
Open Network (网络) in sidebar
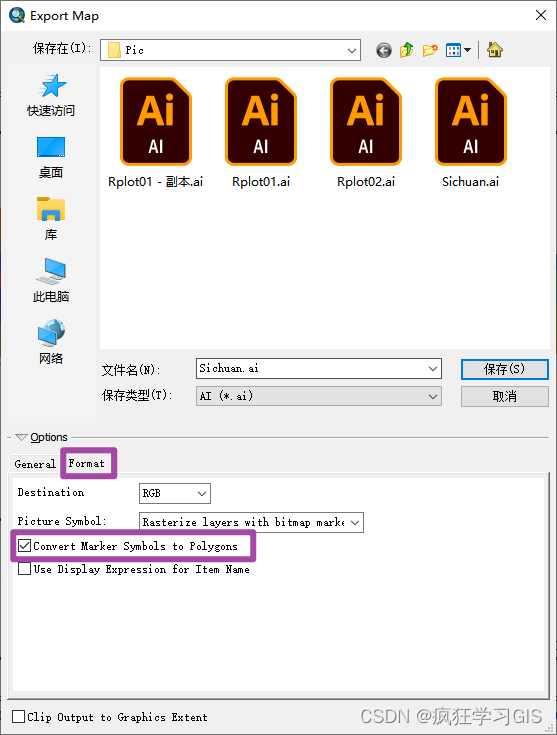[x=51, y=342]
